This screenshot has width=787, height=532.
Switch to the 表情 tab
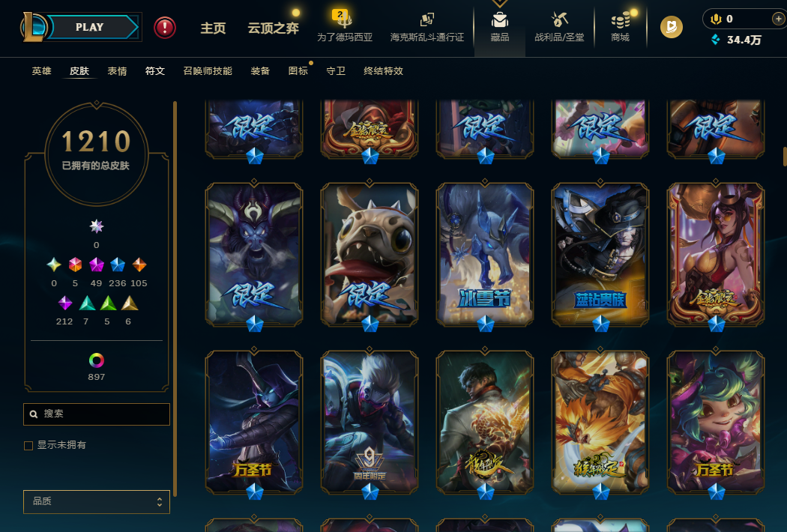[x=117, y=70]
